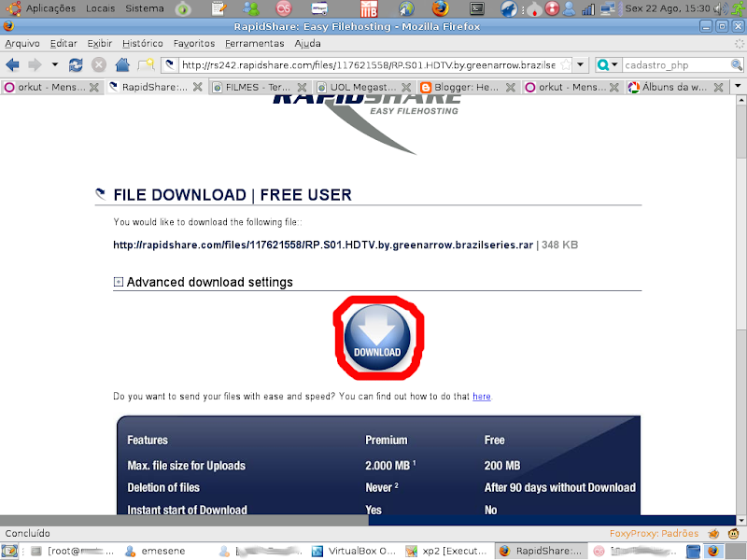747x560 pixels.
Task: Switch to the xp2 [Execut... taskbar window
Action: 446,551
